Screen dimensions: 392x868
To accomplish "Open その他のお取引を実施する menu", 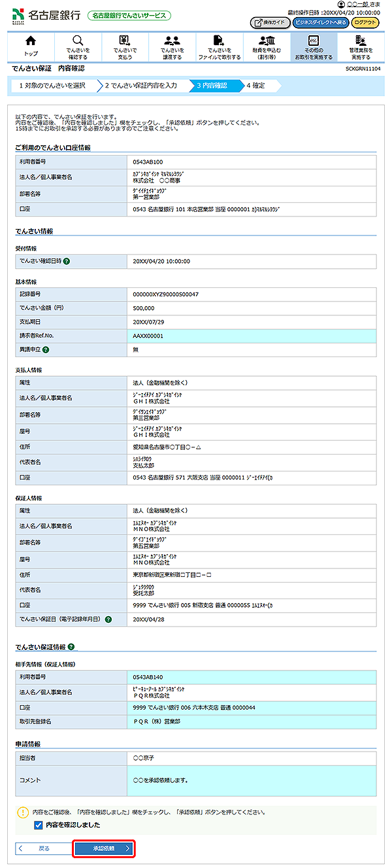I will pyautogui.click(x=313, y=46).
